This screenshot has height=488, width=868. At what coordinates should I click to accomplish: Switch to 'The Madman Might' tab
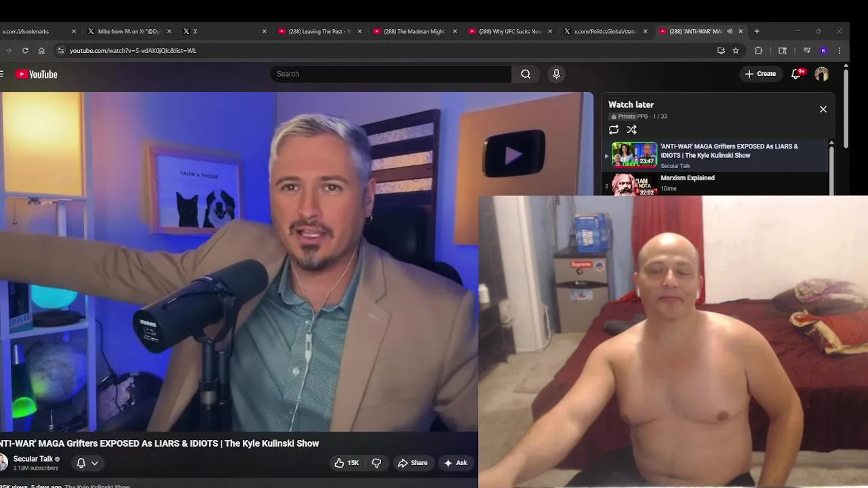pyautogui.click(x=414, y=31)
